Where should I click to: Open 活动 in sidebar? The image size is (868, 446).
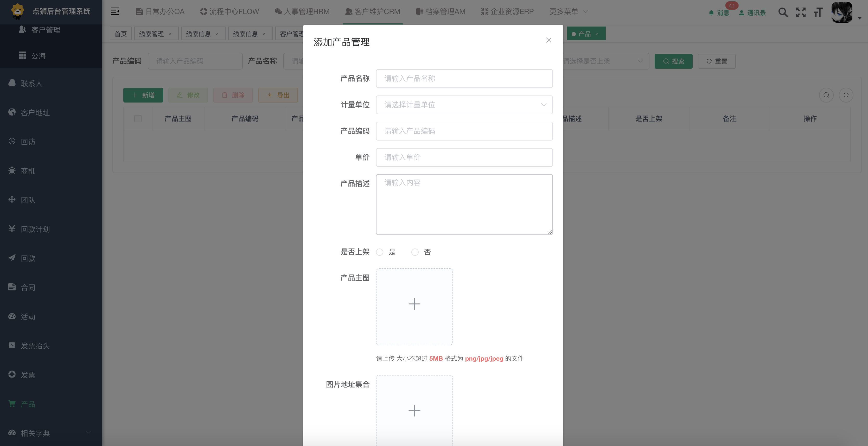pos(51,316)
